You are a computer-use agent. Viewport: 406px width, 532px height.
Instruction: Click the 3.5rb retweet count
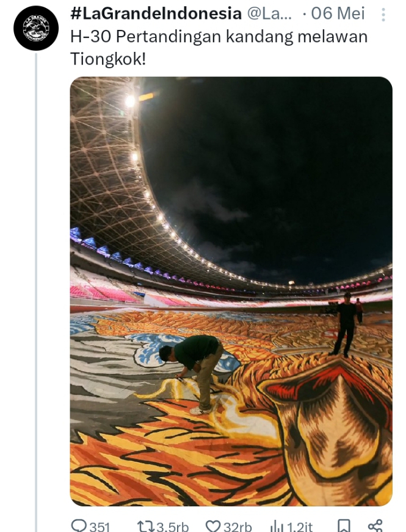point(172,527)
